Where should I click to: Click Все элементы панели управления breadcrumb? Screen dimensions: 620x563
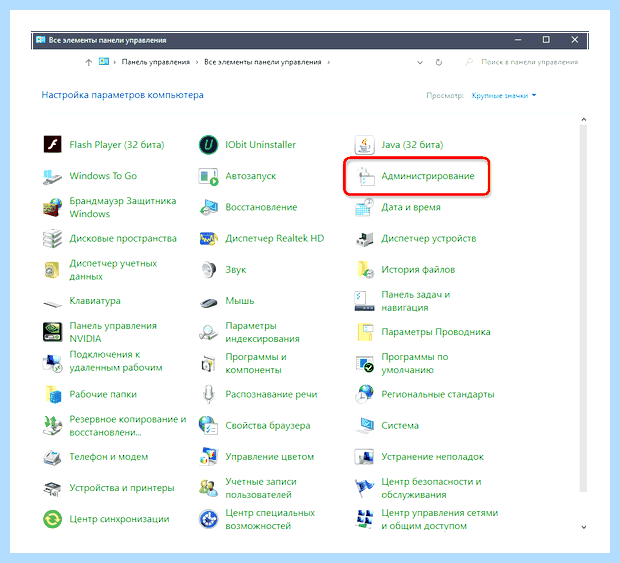coord(263,62)
